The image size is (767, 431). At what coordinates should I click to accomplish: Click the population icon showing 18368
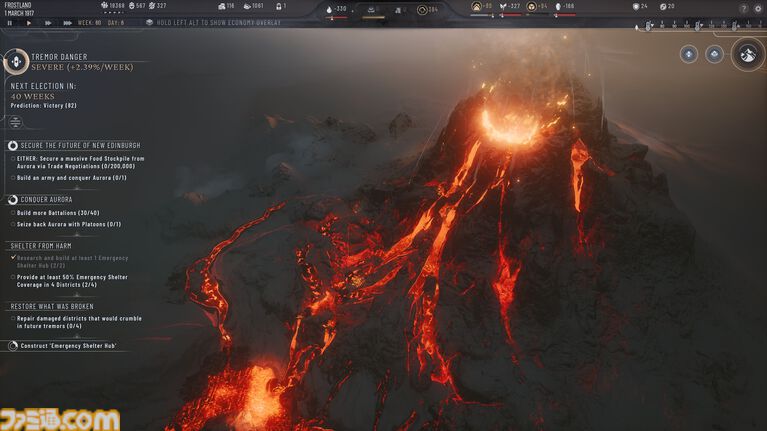(104, 6)
